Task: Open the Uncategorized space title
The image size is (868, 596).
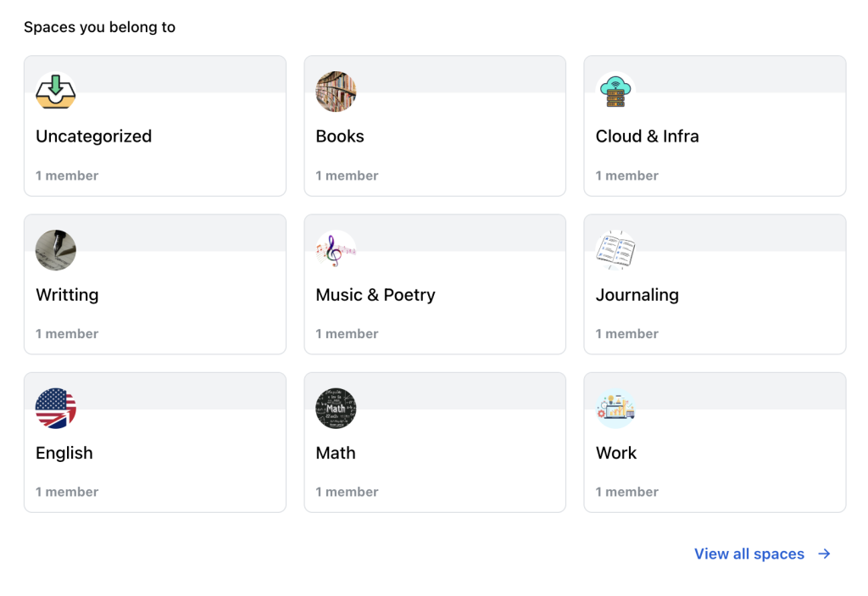Action: (93, 136)
